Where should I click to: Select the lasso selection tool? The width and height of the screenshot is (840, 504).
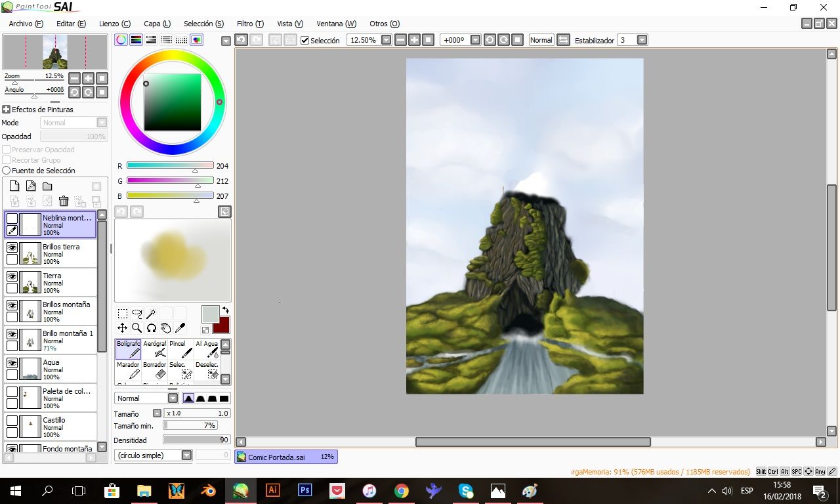[136, 314]
